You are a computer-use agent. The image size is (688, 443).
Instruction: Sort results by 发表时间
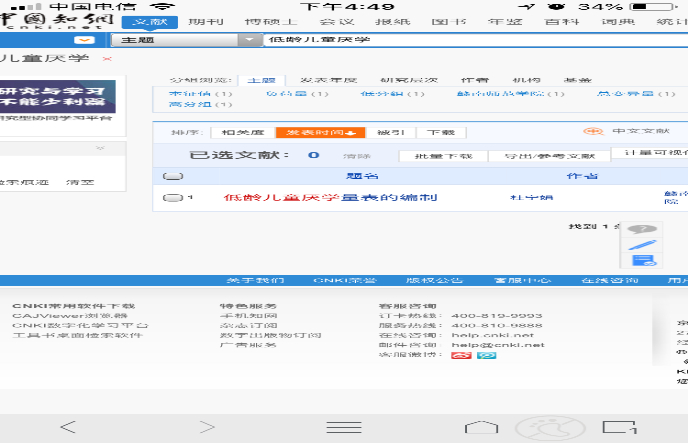316,132
